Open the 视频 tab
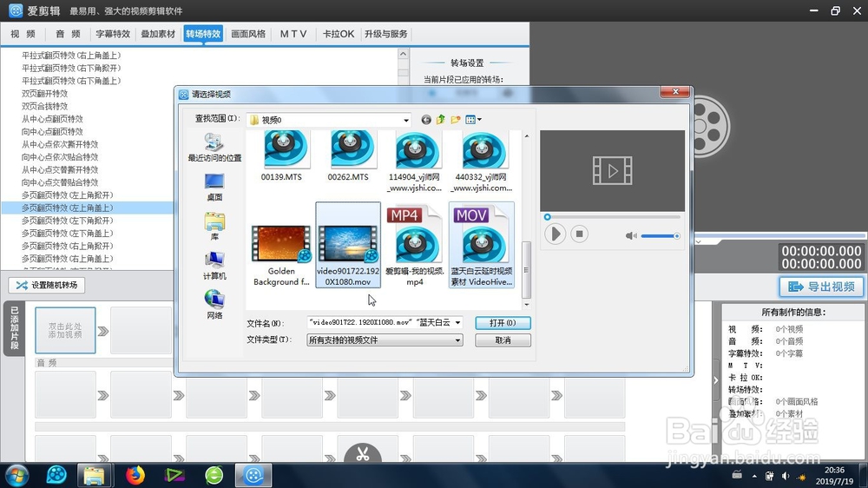This screenshot has width=868, height=488. (23, 34)
